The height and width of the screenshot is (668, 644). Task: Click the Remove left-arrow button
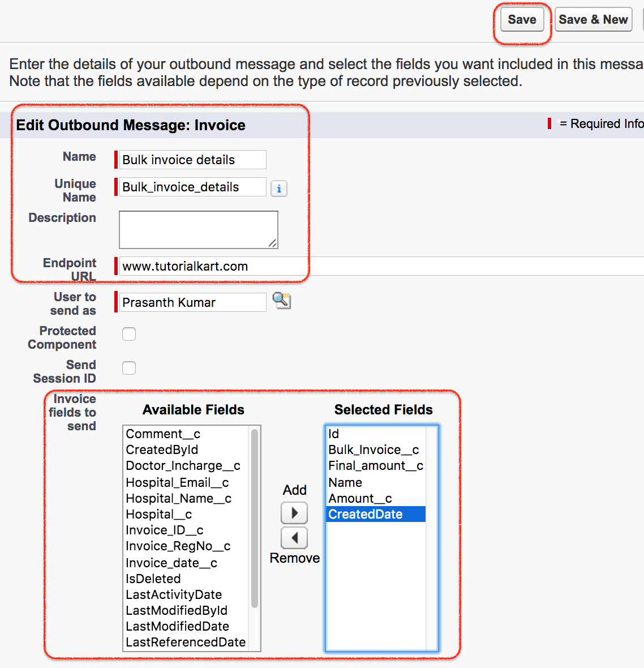(294, 538)
